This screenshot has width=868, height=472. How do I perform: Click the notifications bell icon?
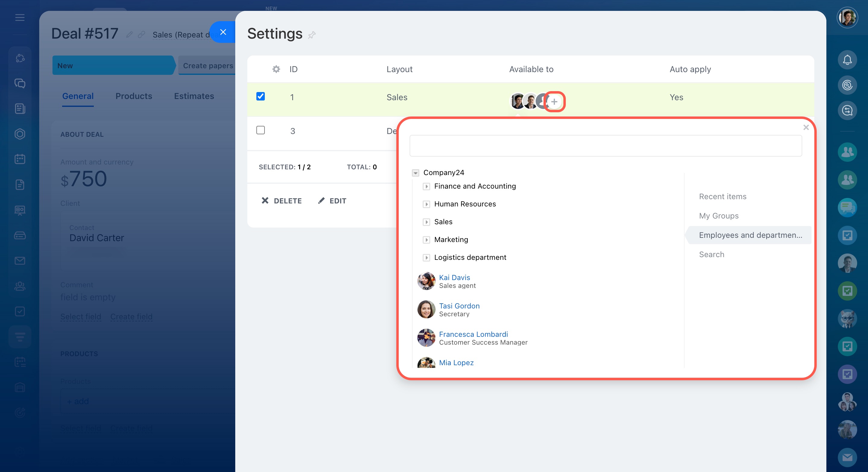[847, 60]
